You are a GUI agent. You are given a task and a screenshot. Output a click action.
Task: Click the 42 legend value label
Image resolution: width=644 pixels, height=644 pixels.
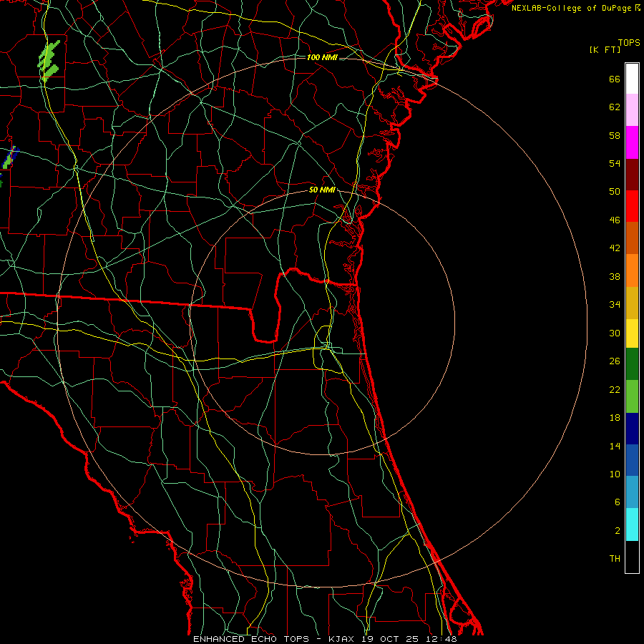(615, 248)
